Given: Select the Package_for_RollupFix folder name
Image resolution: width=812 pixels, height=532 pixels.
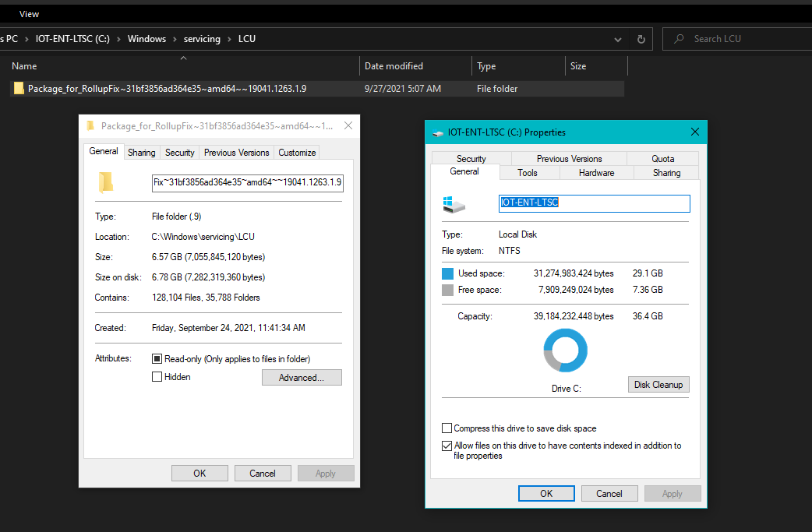Looking at the screenshot, I should click(167, 89).
